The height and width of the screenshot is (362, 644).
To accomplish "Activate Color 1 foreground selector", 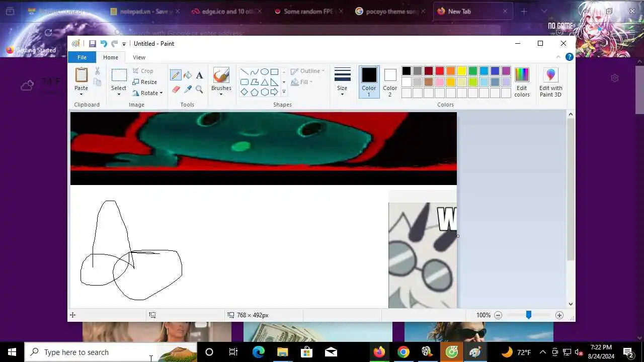I will tap(369, 82).
